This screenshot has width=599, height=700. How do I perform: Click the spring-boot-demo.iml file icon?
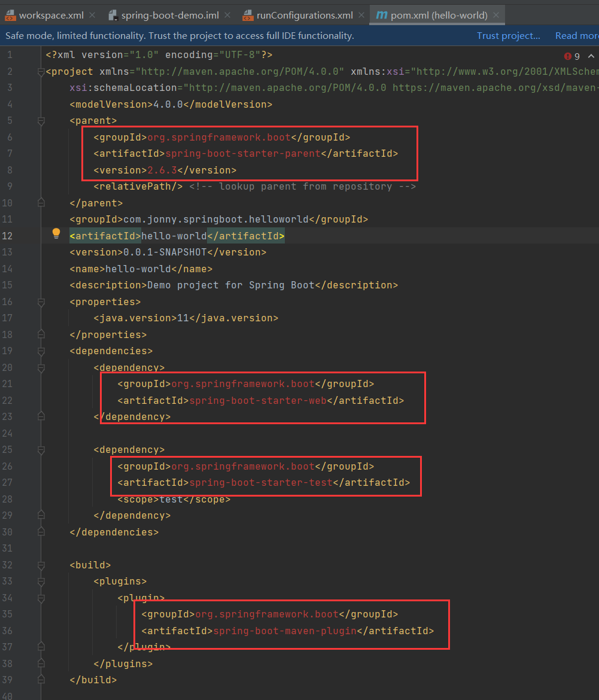pos(113,16)
